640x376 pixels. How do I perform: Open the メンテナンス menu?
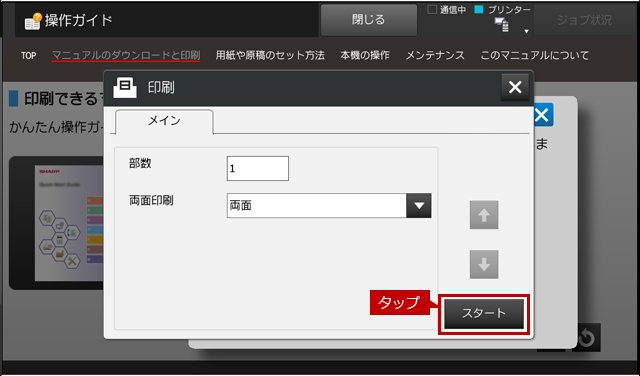click(435, 56)
